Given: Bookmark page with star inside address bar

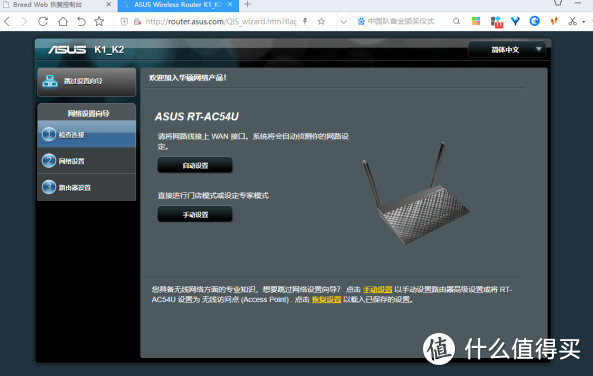Looking at the screenshot, I should (321, 22).
